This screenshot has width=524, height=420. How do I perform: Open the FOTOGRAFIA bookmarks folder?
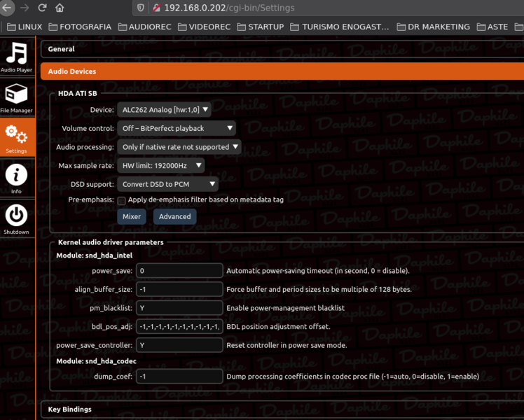[80, 27]
